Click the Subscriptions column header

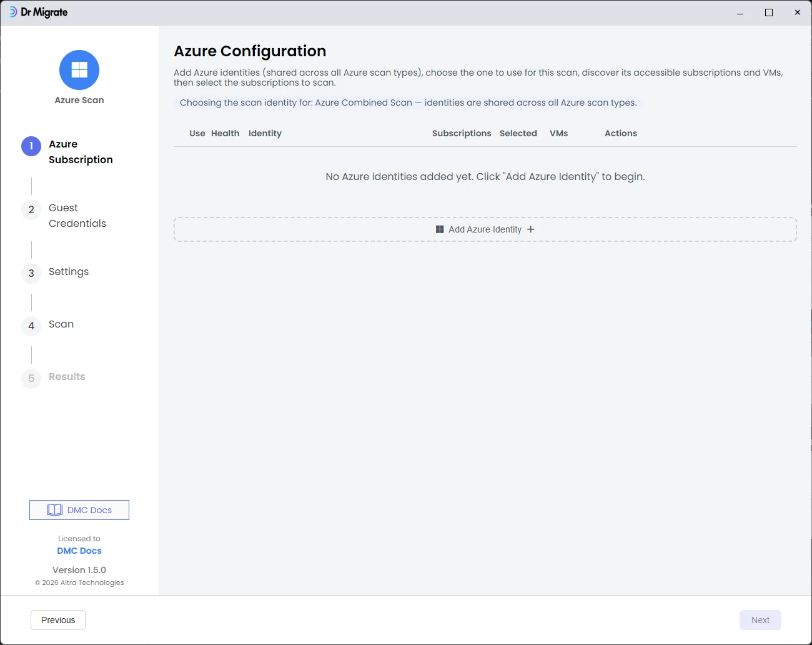coord(462,133)
